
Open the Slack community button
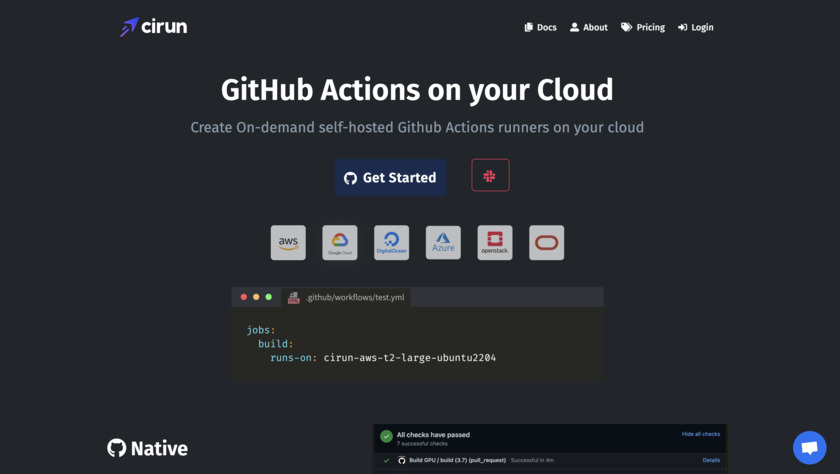pos(490,175)
